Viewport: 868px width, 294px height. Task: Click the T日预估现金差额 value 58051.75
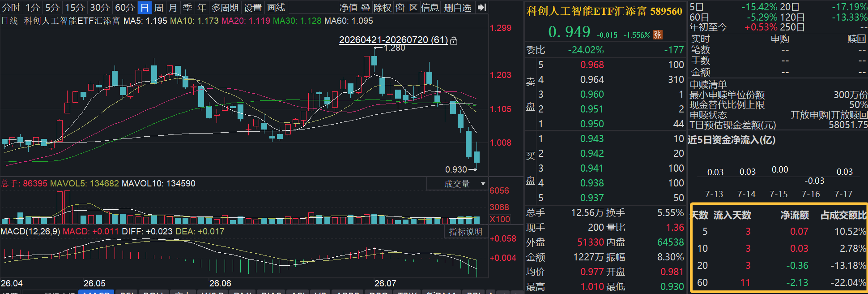pos(848,125)
